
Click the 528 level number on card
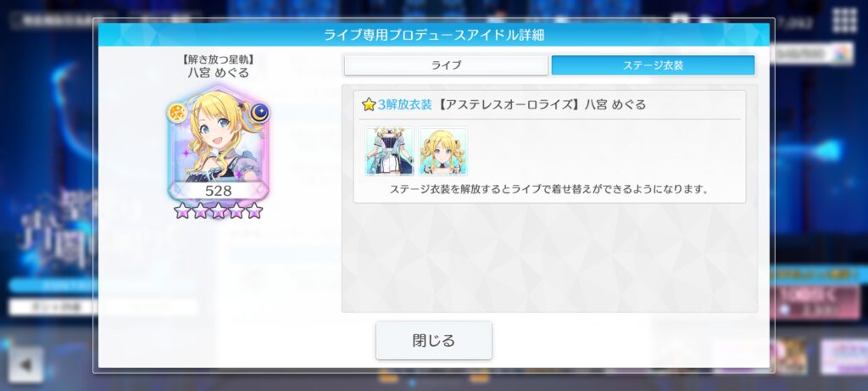(218, 191)
